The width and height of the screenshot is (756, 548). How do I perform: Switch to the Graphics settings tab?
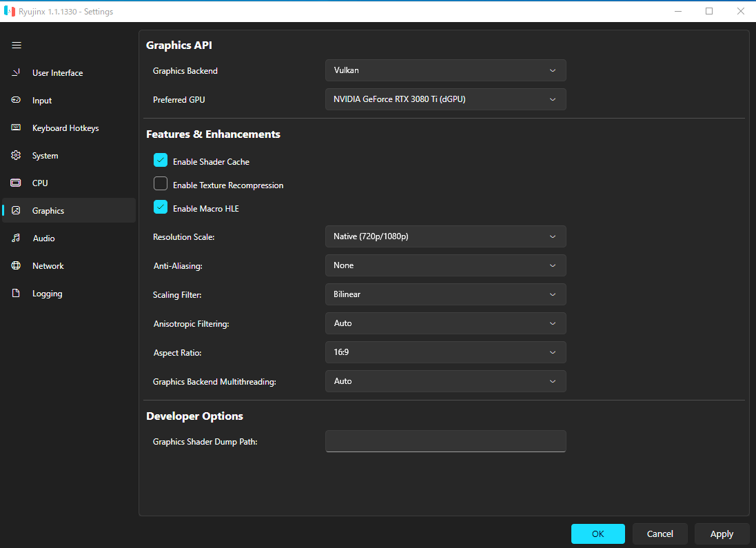[48, 211]
